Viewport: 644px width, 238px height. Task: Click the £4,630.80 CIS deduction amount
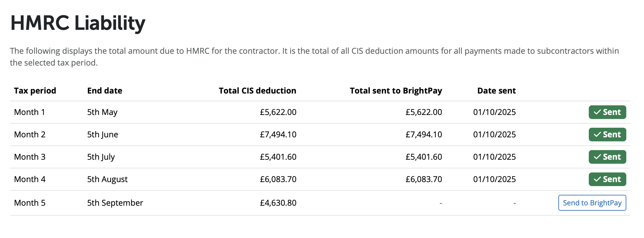coord(278,203)
